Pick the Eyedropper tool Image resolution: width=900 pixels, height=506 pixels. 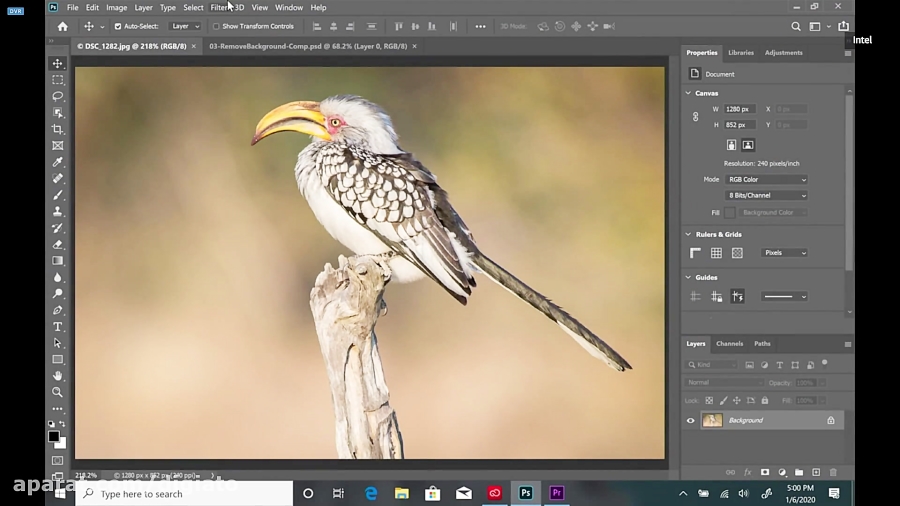[x=58, y=162]
